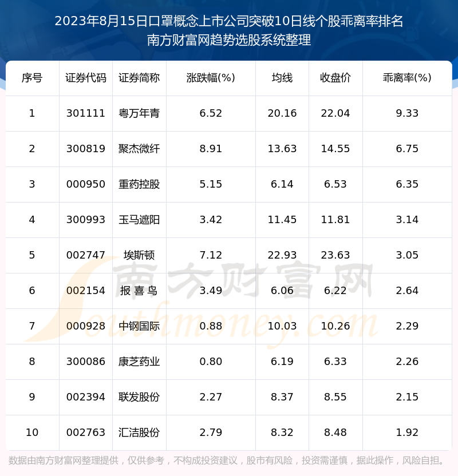Click the 9.33 deviation rate value
The image size is (458, 476).
click(407, 113)
